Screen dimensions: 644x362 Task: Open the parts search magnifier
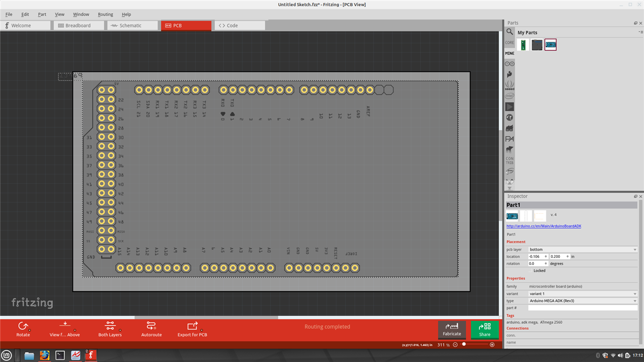(510, 32)
